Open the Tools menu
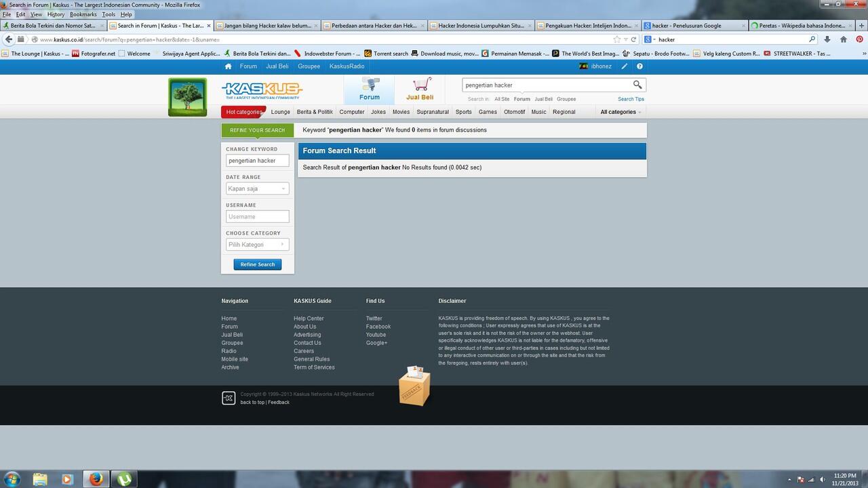This screenshot has width=868, height=488. (108, 14)
